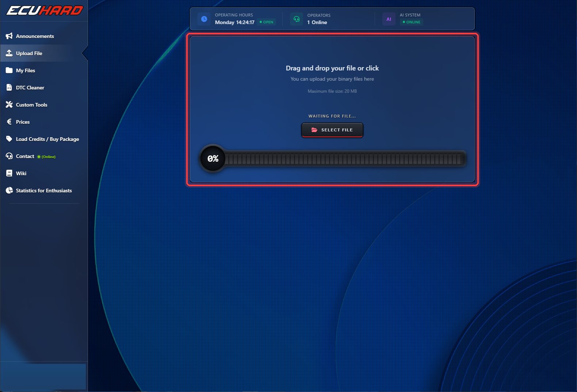Click the 1 Online operators text
The width and height of the screenshot is (577, 392).
tap(317, 22)
